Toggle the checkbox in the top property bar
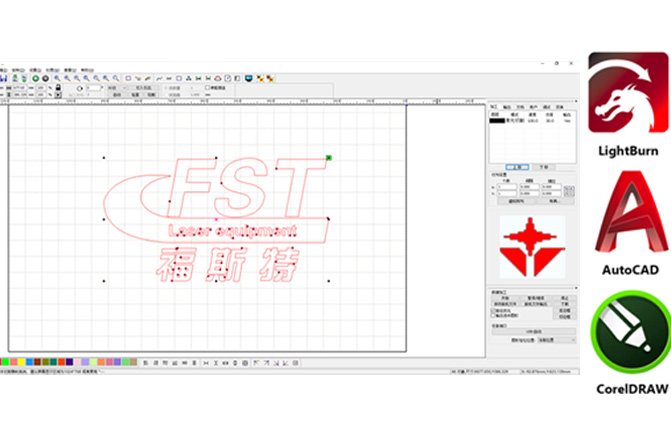This screenshot has height=448, width=671. point(208,87)
